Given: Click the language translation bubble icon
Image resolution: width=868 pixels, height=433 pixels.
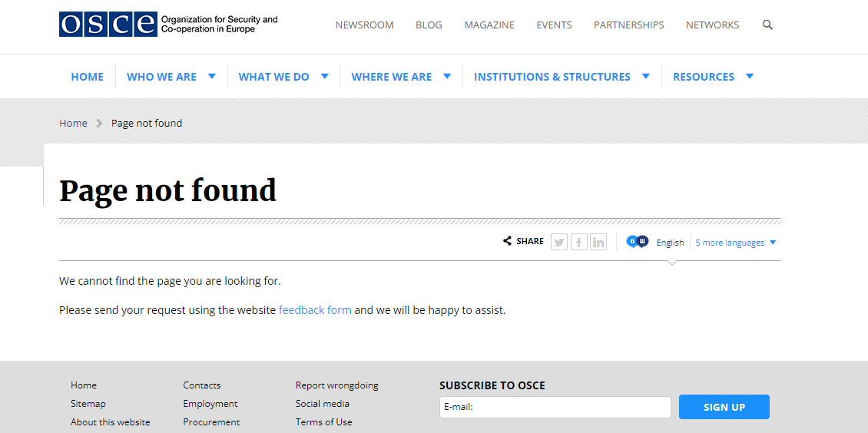Looking at the screenshot, I should (x=638, y=242).
